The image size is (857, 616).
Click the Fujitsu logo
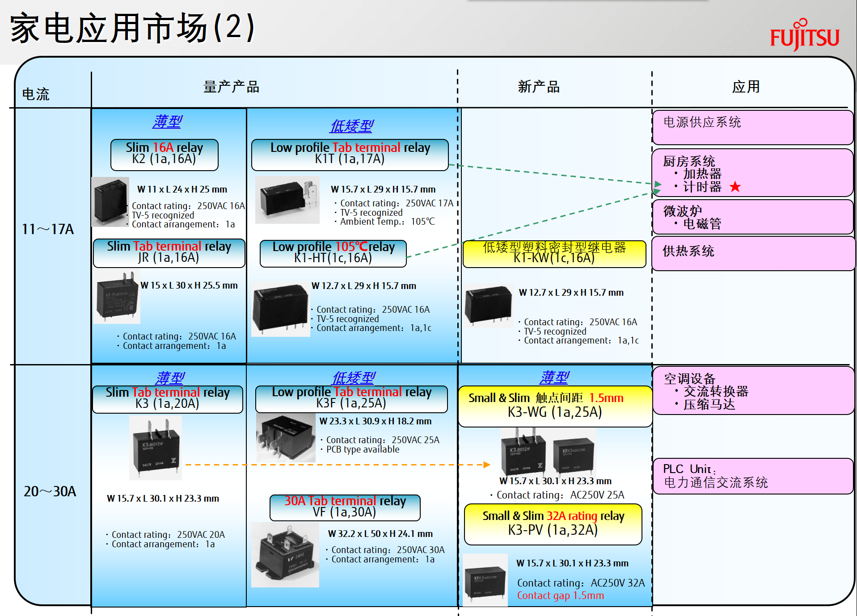(x=804, y=35)
